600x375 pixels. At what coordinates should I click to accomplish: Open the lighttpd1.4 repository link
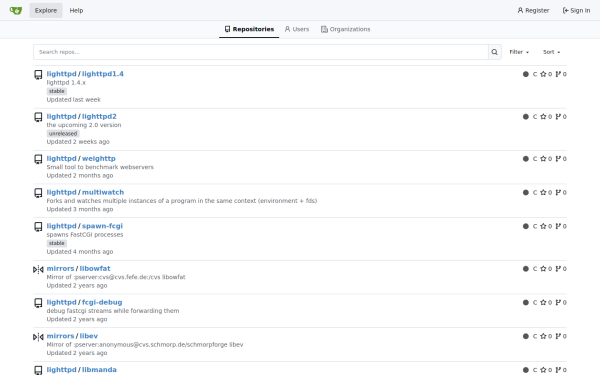point(103,74)
